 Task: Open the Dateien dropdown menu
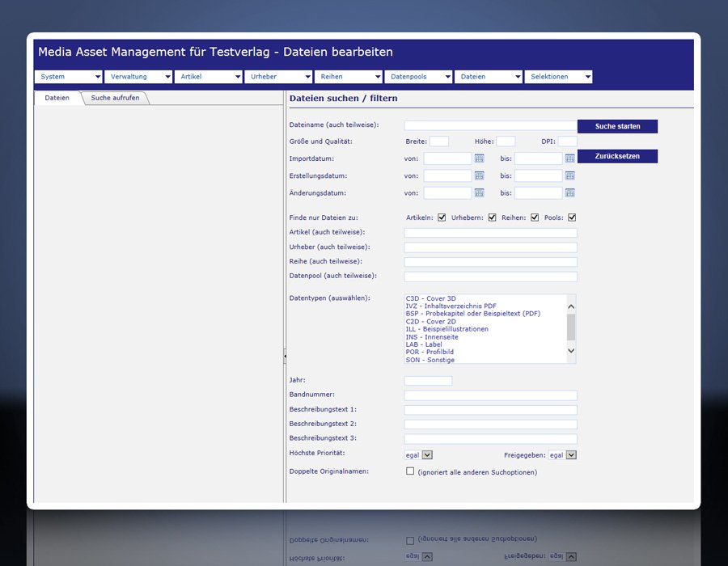[489, 77]
